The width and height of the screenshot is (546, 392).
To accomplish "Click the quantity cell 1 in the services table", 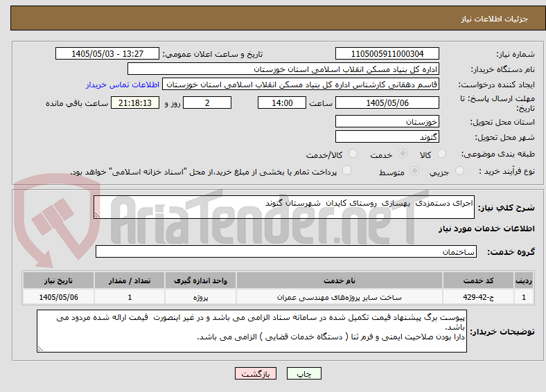I will pyautogui.click(x=130, y=297).
